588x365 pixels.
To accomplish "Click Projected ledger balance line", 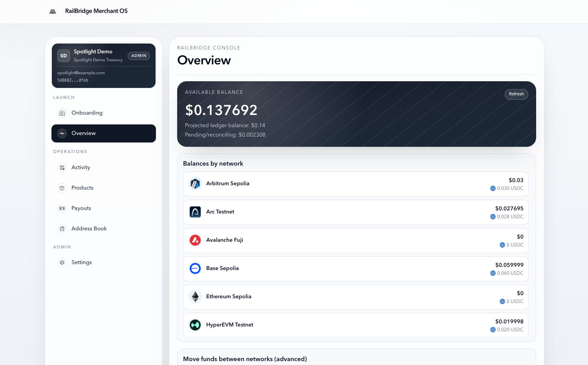I will [x=225, y=126].
